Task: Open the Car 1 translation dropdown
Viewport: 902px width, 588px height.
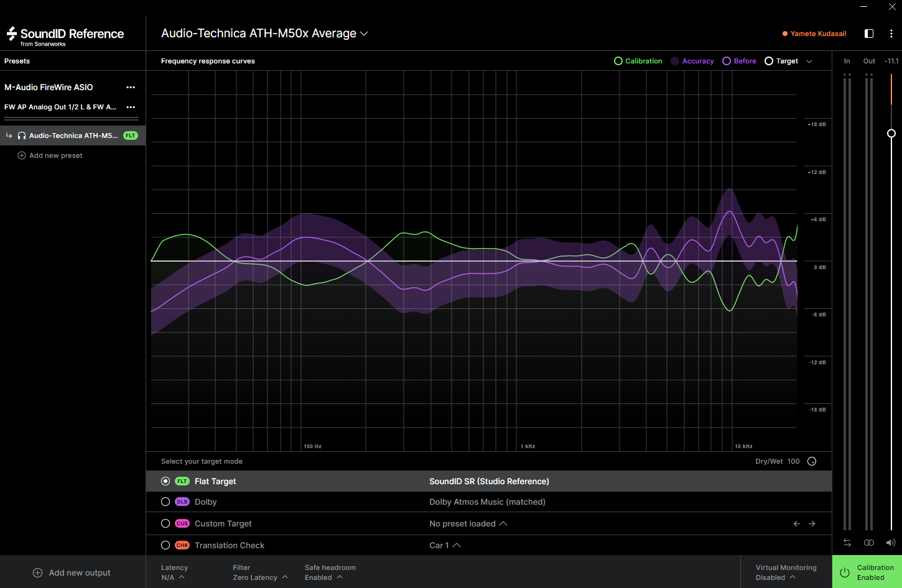Action: pyautogui.click(x=445, y=545)
